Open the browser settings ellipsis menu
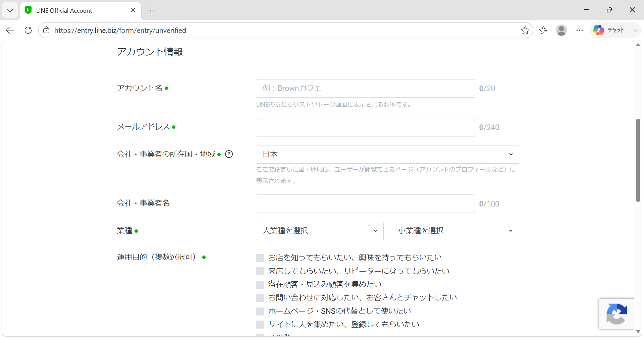 (580, 30)
